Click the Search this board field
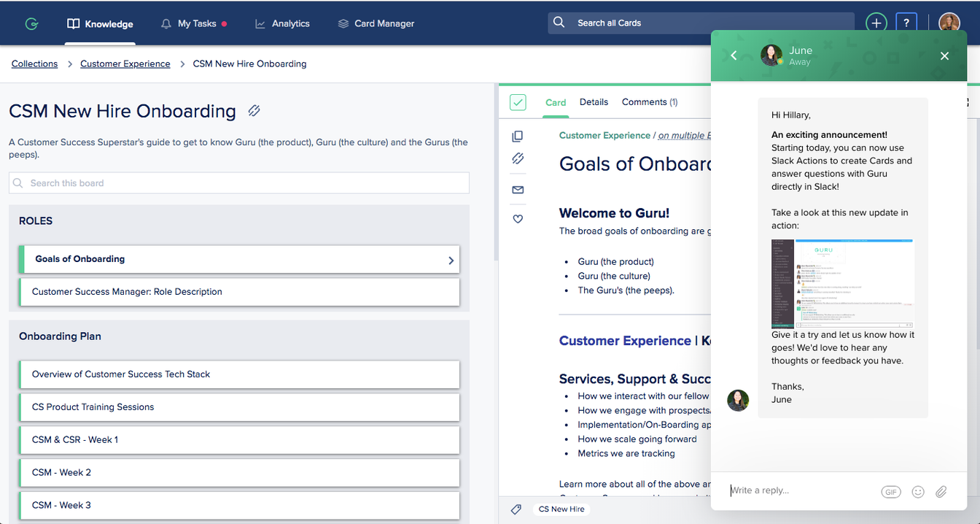 point(239,183)
